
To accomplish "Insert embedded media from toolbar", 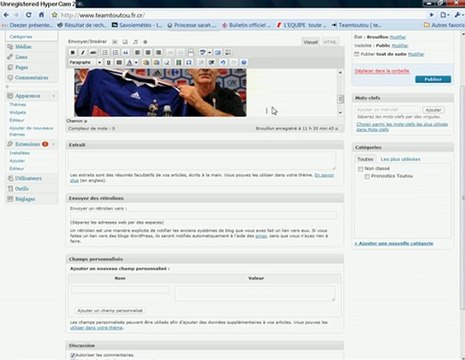I will (179, 62).
